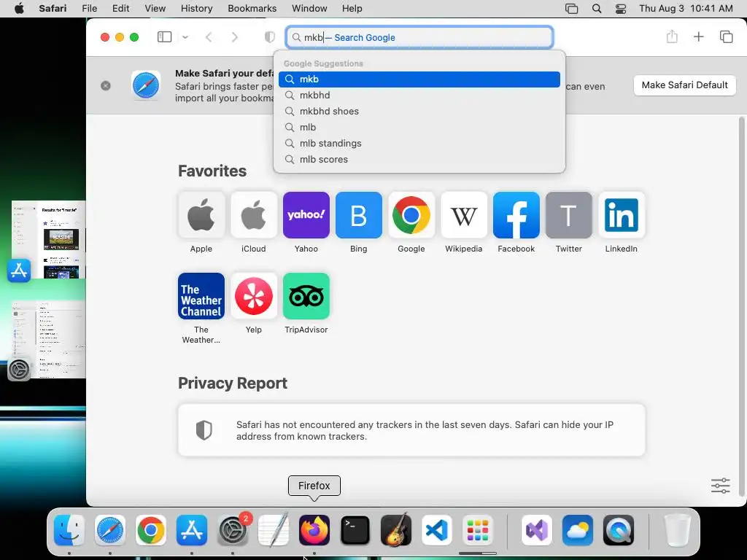This screenshot has height=560, width=747.
Task: Open the File menu
Action: 90,9
